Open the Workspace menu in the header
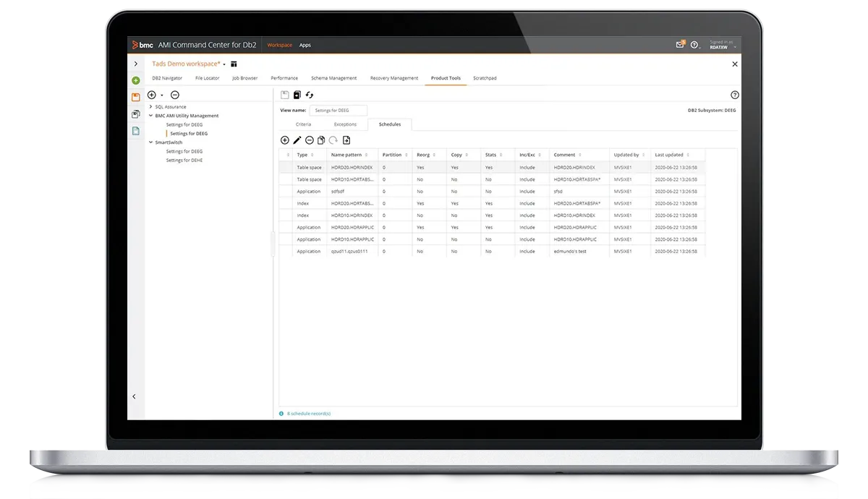Screen dimensions: 868x499 [x=280, y=45]
